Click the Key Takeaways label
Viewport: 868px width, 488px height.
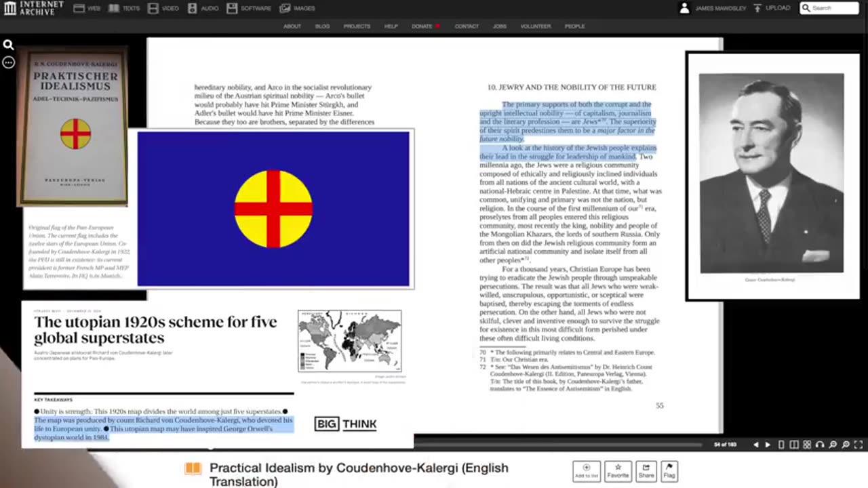pos(53,400)
